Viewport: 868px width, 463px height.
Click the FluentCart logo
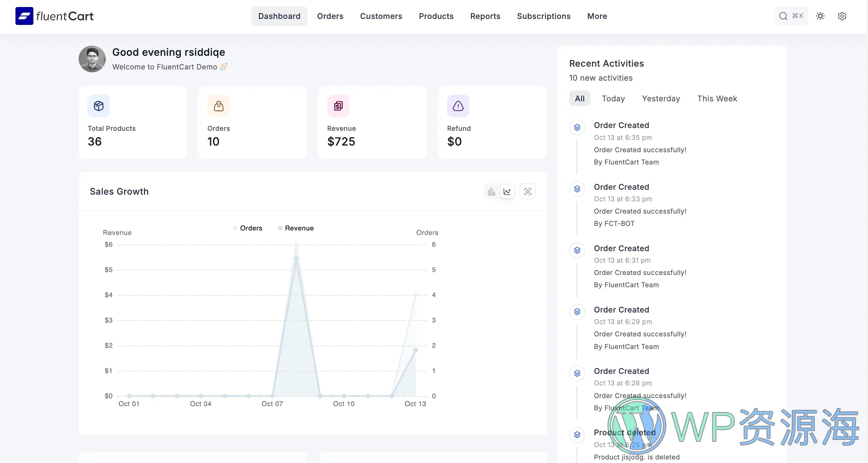(54, 16)
